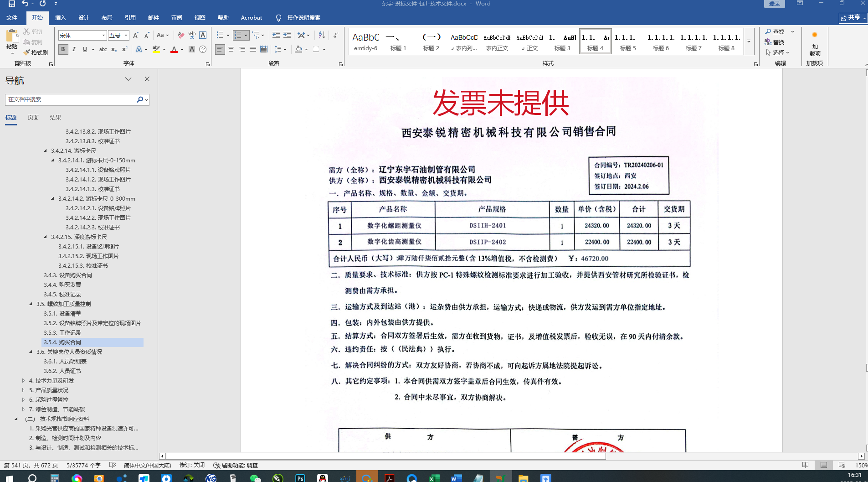This screenshot has height=482, width=868.
Task: Switch to the 页面 tab in navigation pane
Action: [x=33, y=118]
